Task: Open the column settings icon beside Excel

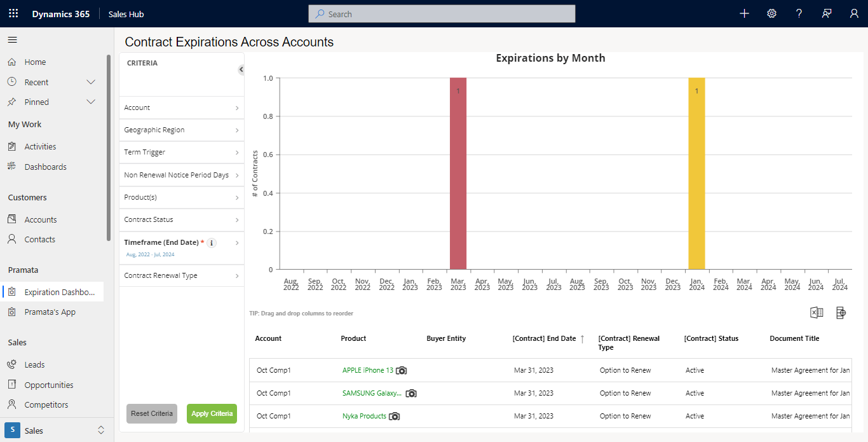Action: [841, 312]
